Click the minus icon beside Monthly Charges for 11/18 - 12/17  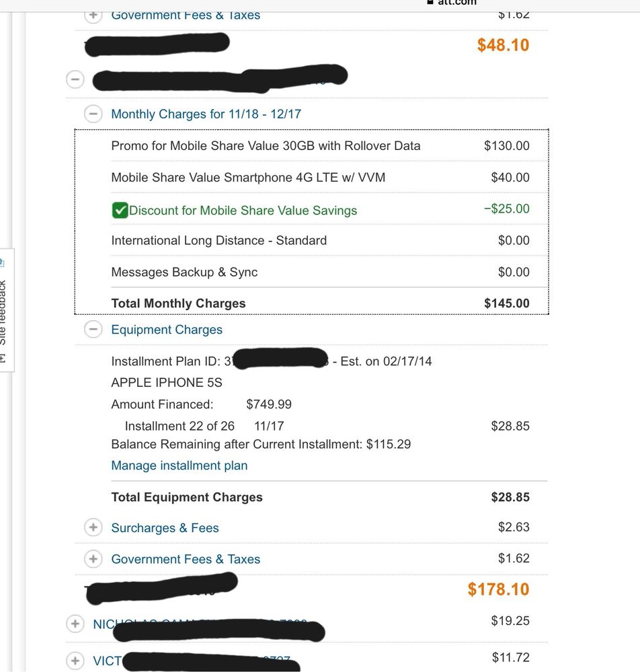coord(93,114)
